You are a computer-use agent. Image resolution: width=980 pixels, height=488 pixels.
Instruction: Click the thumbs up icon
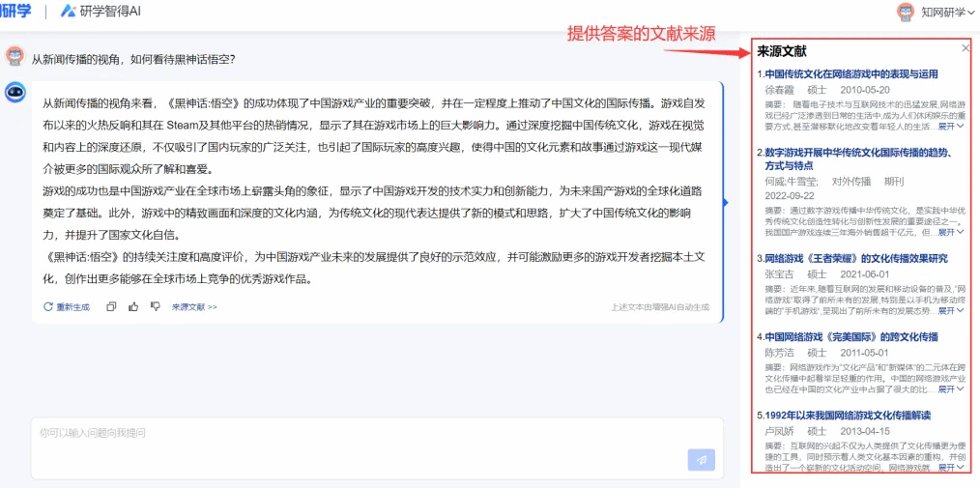131,306
